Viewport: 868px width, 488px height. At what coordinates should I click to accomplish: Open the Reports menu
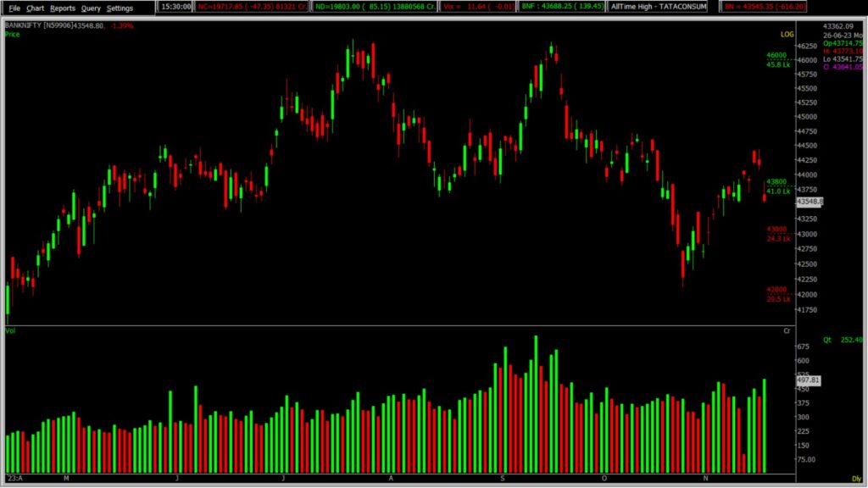click(63, 8)
